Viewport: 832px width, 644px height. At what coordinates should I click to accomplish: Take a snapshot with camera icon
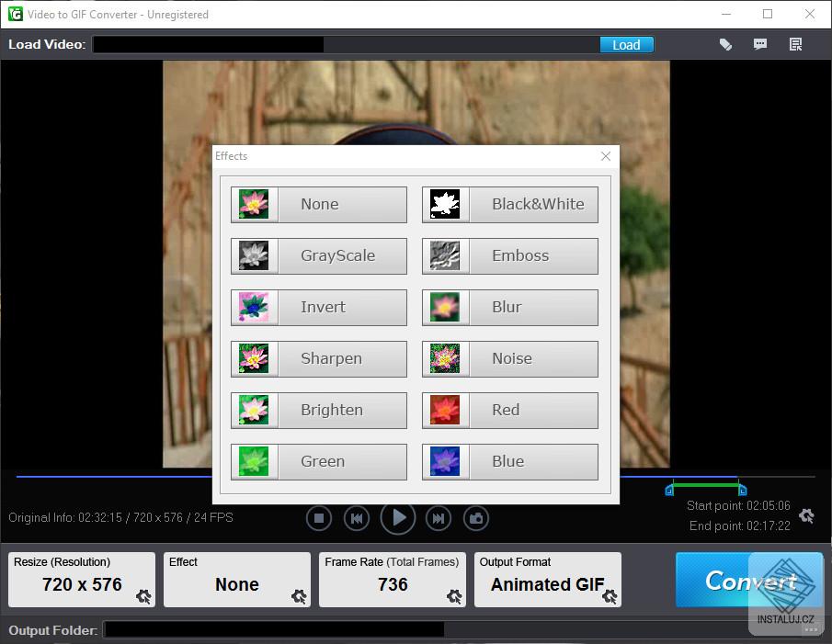(x=476, y=518)
